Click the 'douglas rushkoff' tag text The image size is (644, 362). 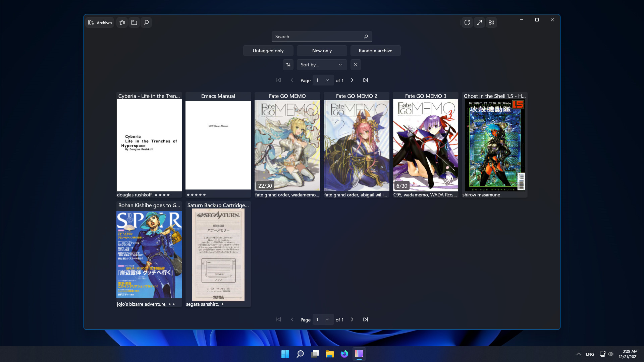click(x=135, y=195)
